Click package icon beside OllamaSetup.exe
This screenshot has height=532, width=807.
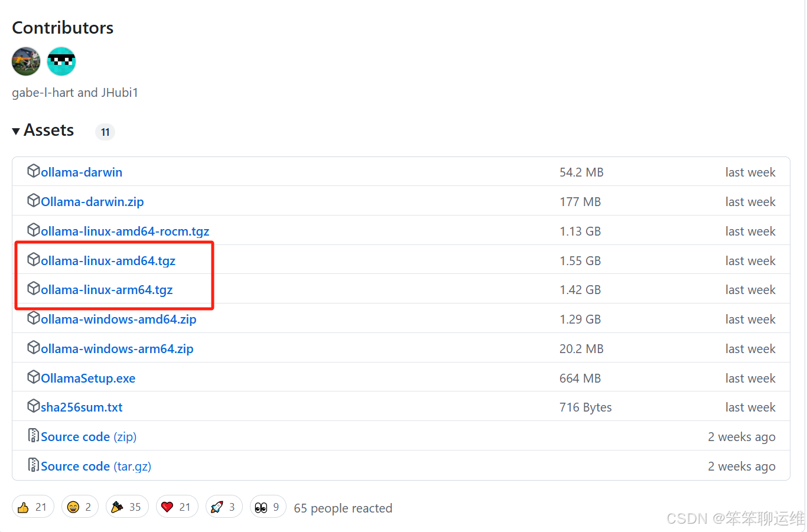click(x=34, y=377)
